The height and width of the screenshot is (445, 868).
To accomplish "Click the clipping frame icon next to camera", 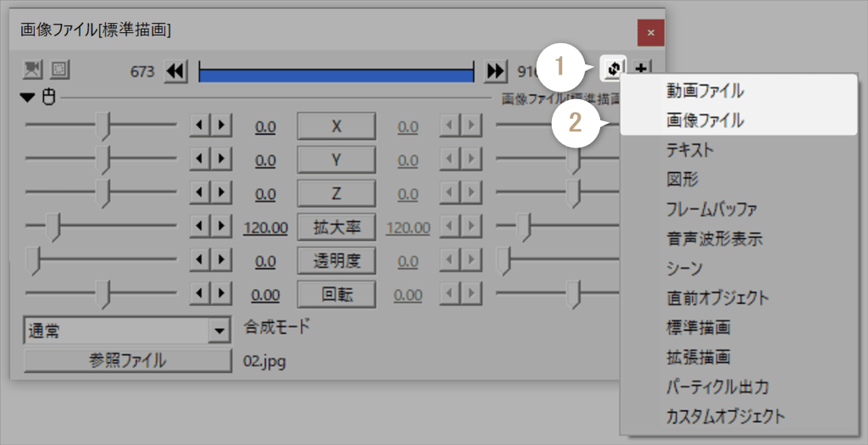I will pyautogui.click(x=60, y=70).
